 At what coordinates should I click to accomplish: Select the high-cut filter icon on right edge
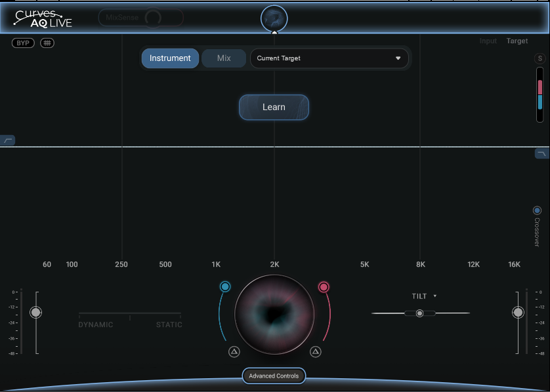tap(541, 153)
